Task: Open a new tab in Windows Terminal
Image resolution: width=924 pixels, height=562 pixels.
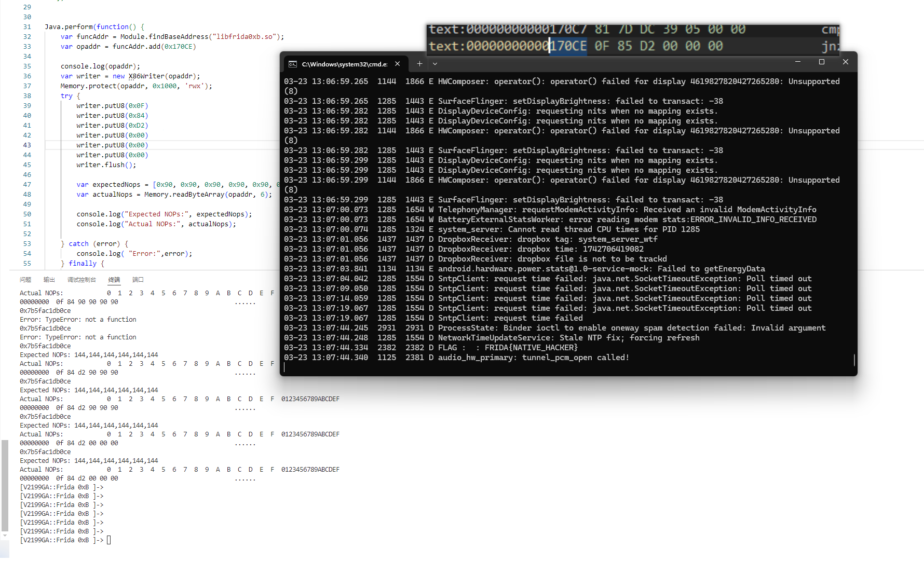Action: 419,64
